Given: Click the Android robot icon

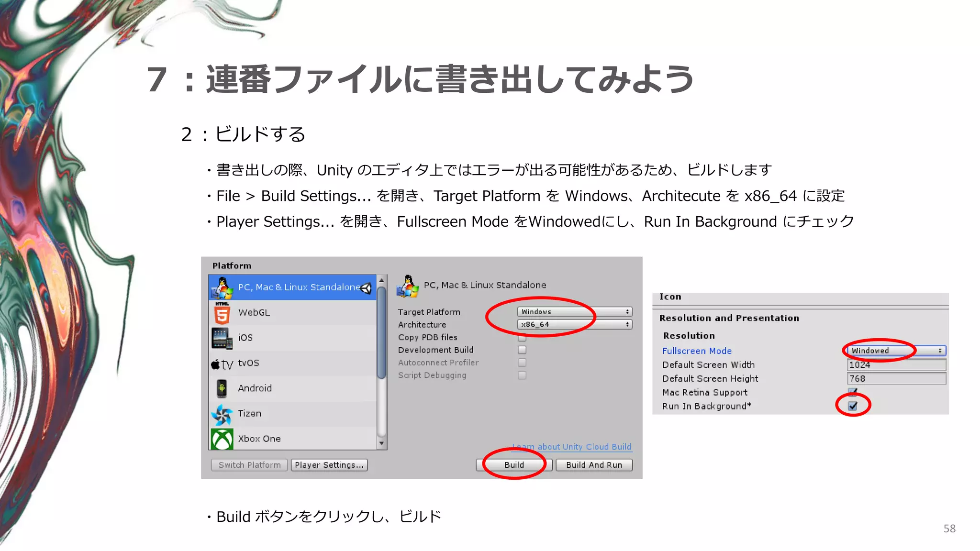Looking at the screenshot, I should (x=222, y=388).
